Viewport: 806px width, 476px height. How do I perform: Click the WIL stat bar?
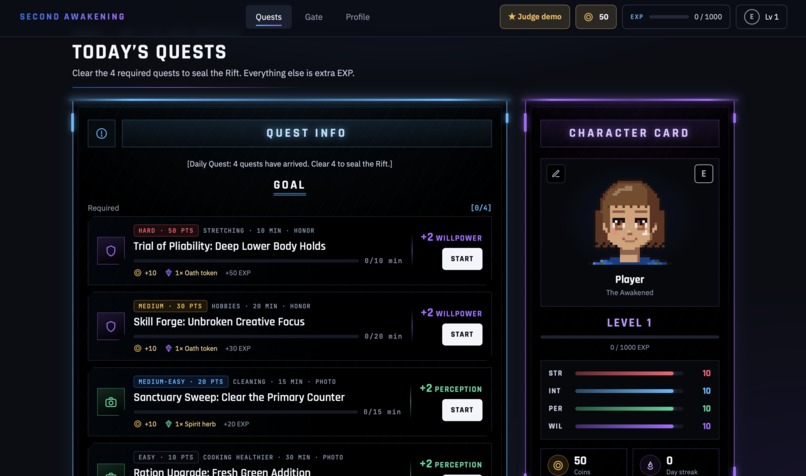(629, 426)
